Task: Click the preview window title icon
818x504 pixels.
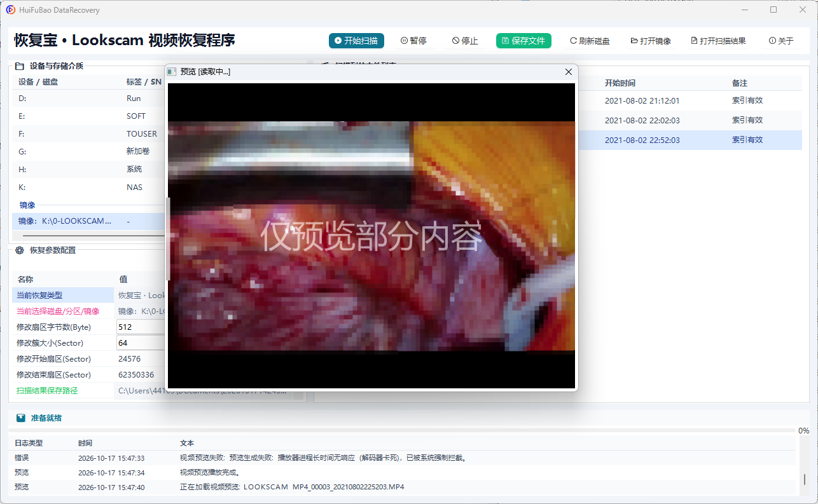Action: pyautogui.click(x=172, y=72)
